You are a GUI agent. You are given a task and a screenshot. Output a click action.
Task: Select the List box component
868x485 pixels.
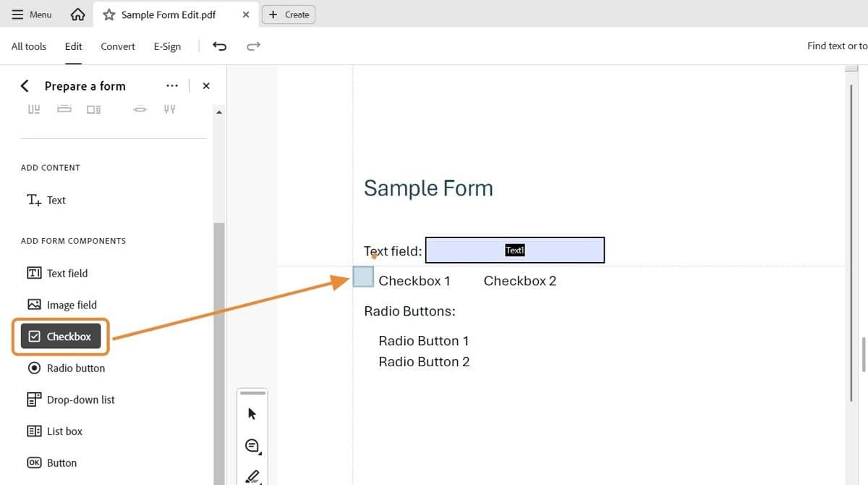(x=64, y=431)
